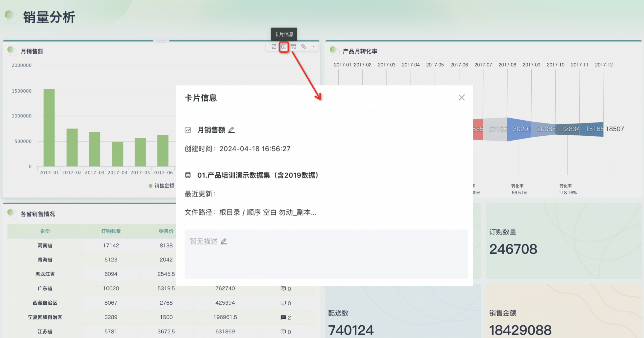Select the 2017-05 bar in 月销售额 chart
The width and height of the screenshot is (644, 338).
coord(140,152)
